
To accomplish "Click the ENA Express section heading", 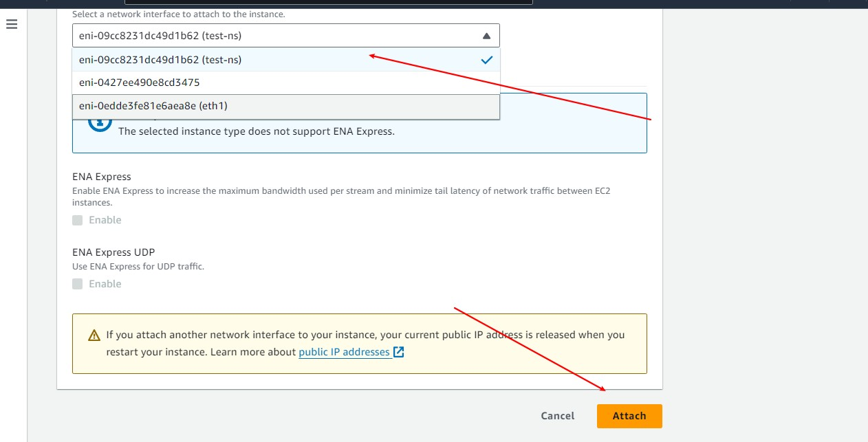I will 102,177.
